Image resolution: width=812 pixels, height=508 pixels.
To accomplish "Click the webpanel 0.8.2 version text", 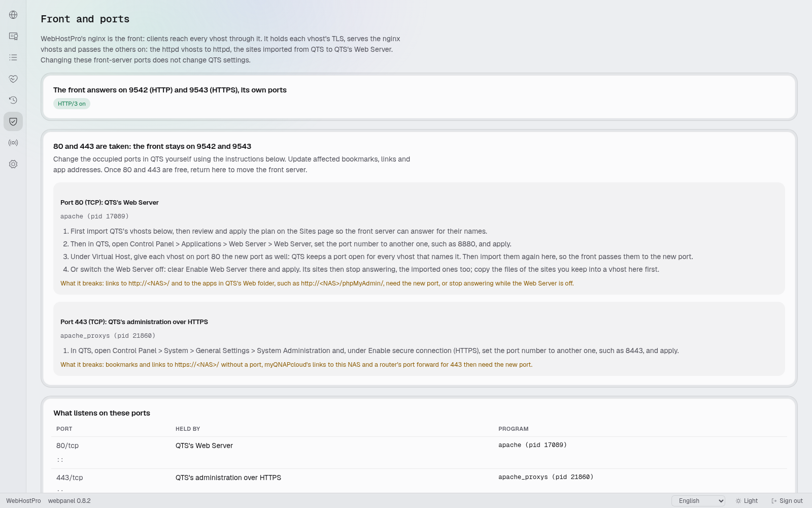I will click(70, 501).
